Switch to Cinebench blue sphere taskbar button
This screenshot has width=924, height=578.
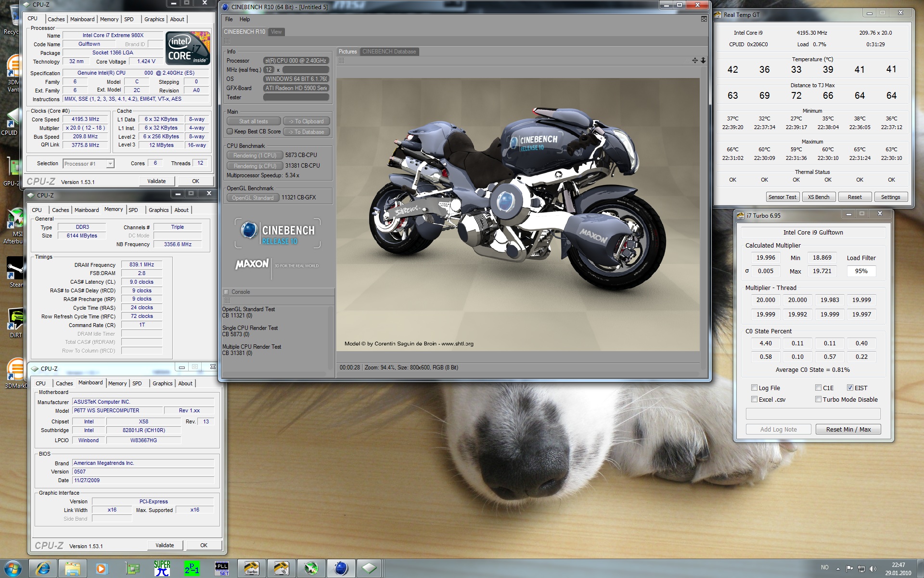point(341,568)
